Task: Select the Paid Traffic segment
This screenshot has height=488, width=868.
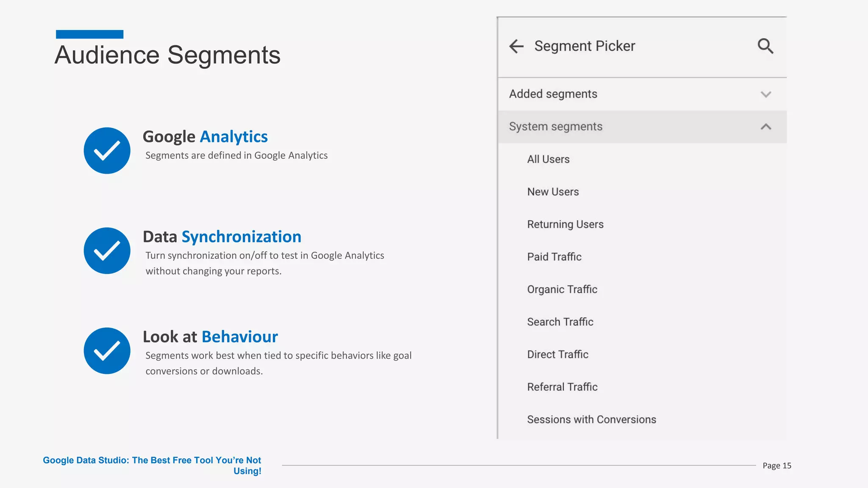Action: (x=554, y=257)
